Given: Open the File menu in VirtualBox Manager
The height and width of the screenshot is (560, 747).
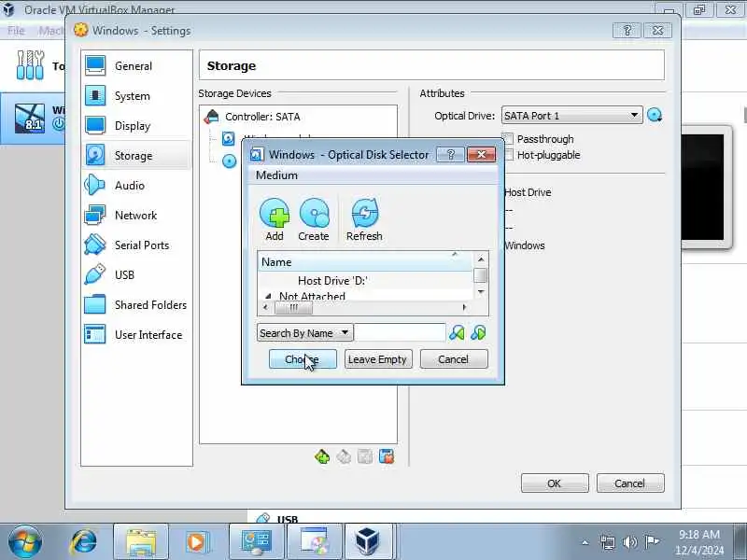Looking at the screenshot, I should pyautogui.click(x=16, y=31).
